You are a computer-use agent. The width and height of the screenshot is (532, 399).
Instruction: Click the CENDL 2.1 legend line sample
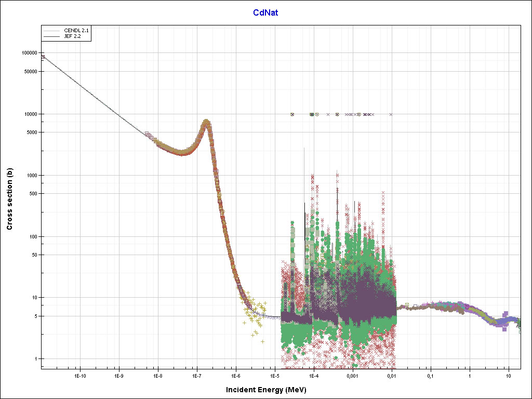pyautogui.click(x=52, y=31)
